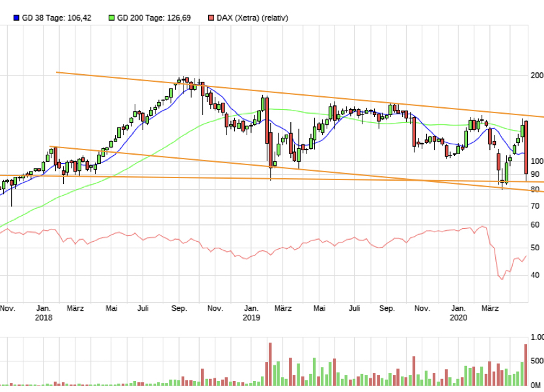544x392 pixels.
Task: Click the 'Jan. 2018' time axis label
Action: [44, 313]
